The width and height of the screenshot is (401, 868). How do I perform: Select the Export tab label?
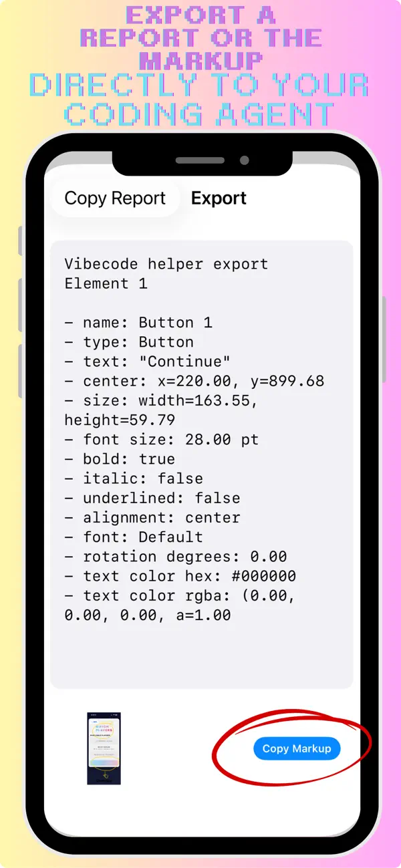[x=219, y=198]
